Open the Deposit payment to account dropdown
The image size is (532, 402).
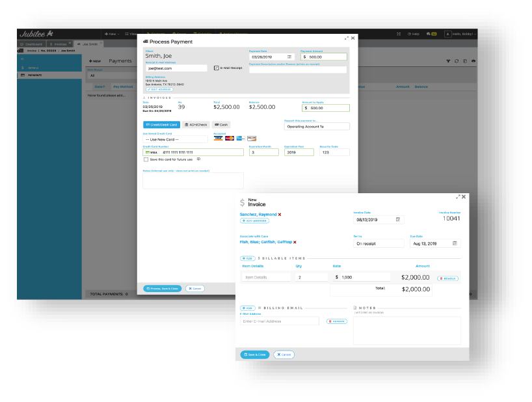(x=317, y=127)
